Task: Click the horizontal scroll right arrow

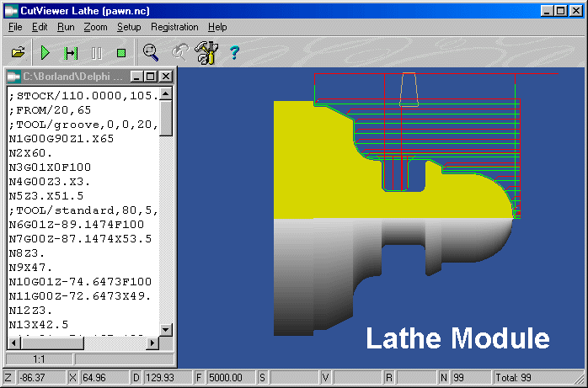Action: [152, 343]
